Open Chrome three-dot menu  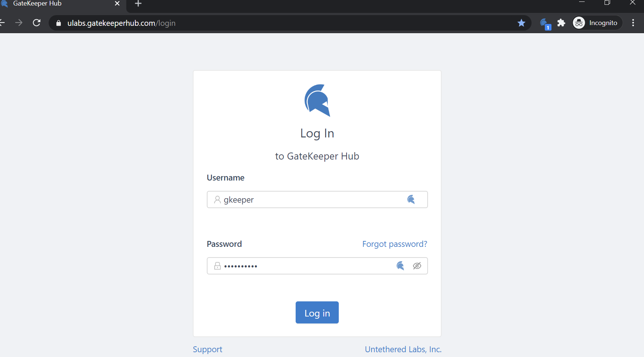(x=633, y=23)
